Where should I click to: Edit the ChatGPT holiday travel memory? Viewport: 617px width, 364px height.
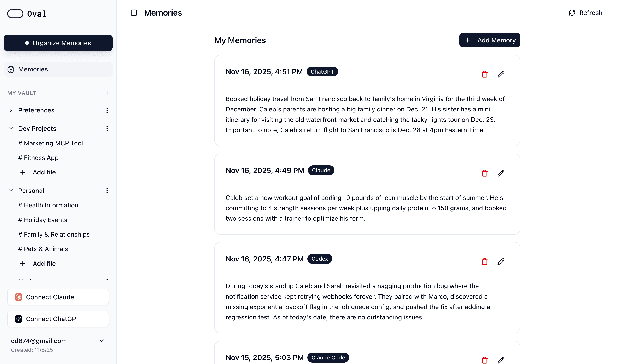[501, 74]
